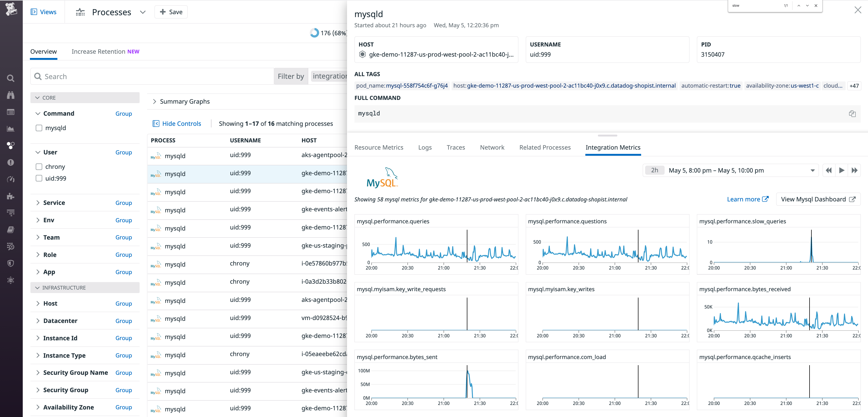Open Watchdog via the binoculars sidebar icon
This screenshot has width=868, height=417.
tap(10, 95)
